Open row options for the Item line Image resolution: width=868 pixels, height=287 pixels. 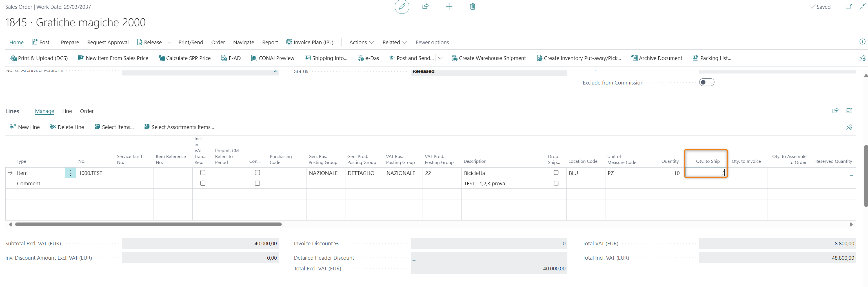(70, 173)
